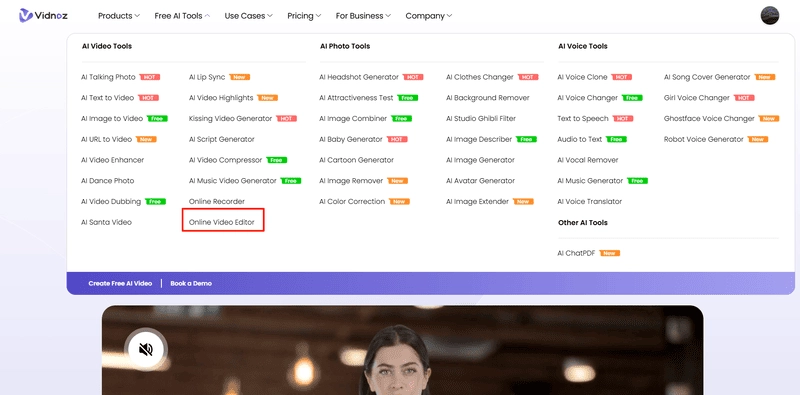The image size is (800, 395).
Task: Click Create Free AI Video
Action: pos(120,283)
